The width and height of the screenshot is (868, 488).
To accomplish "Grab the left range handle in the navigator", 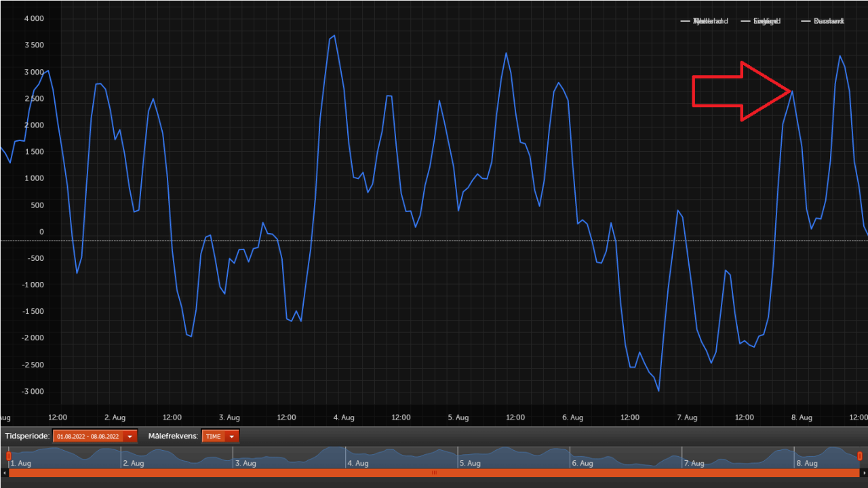I will 9,456.
